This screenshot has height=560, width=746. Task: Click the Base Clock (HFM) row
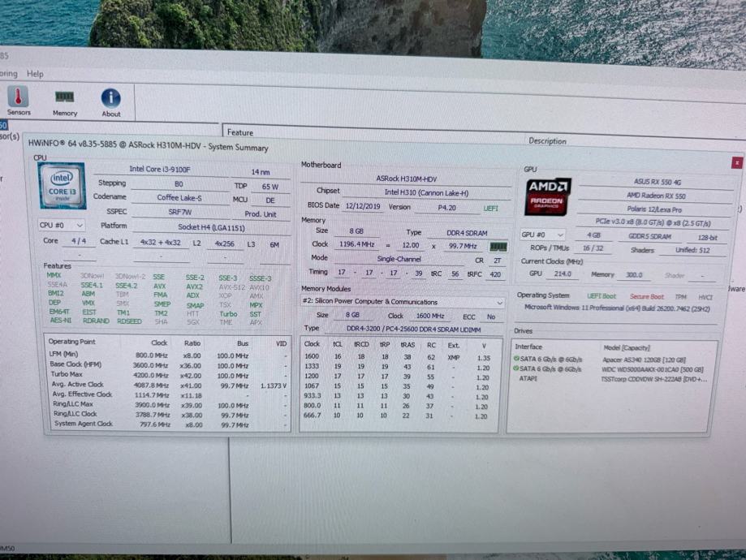tap(168, 365)
